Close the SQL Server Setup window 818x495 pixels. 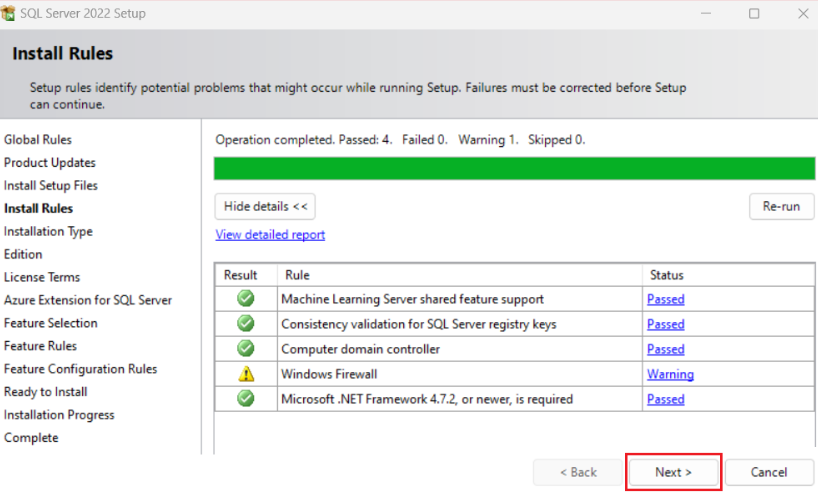[x=803, y=14]
